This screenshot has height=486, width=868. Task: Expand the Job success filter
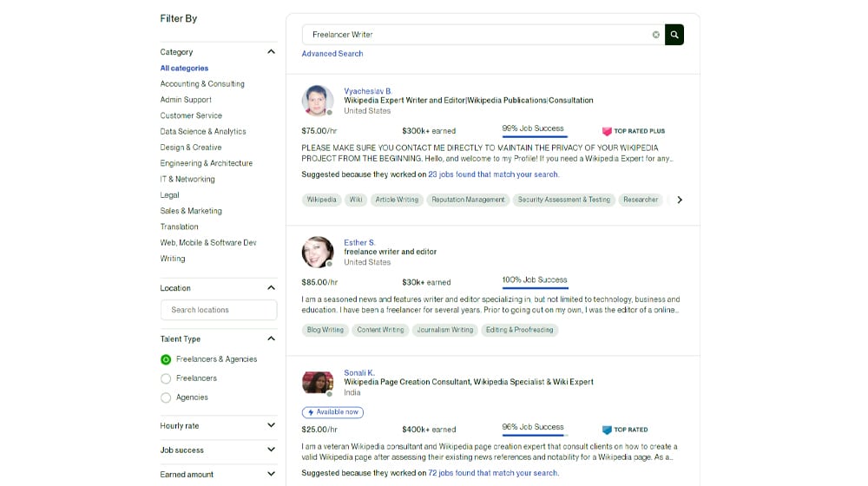click(x=271, y=450)
